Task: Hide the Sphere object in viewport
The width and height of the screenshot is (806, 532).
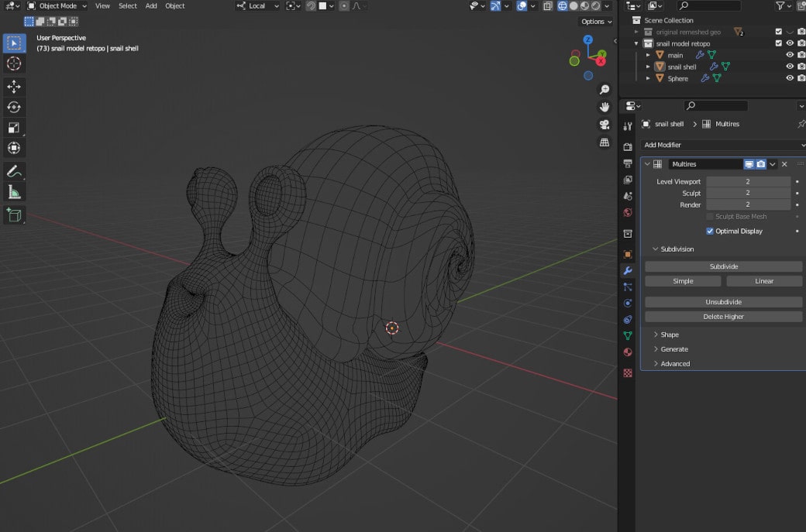Action: tap(790, 78)
